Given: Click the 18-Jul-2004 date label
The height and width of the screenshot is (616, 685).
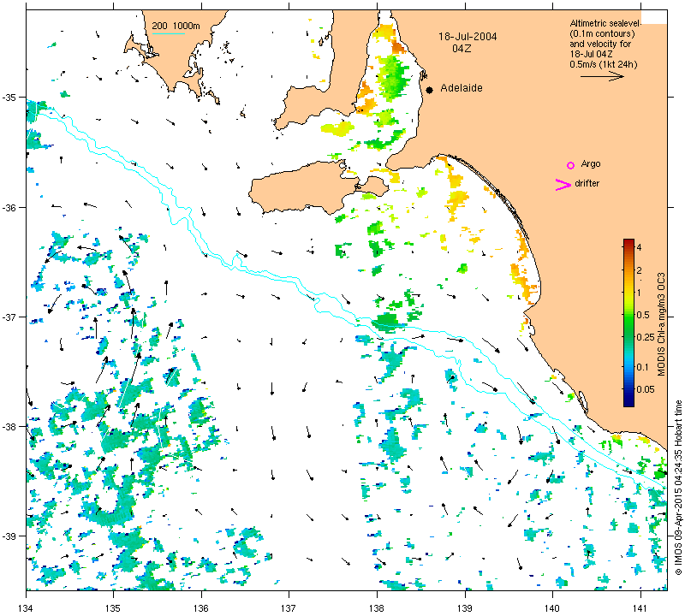Looking at the screenshot, I should (468, 37).
